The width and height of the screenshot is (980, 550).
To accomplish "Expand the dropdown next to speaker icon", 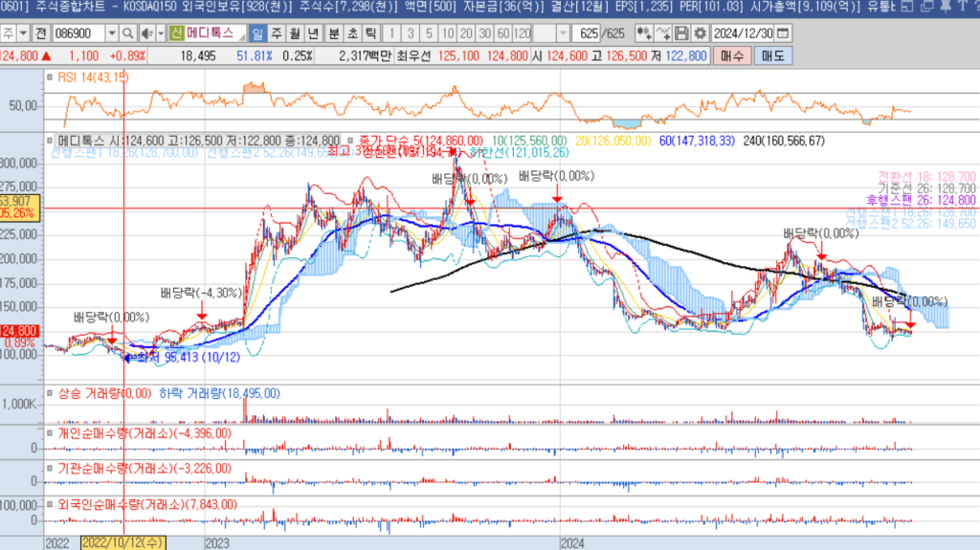I will 159,33.
